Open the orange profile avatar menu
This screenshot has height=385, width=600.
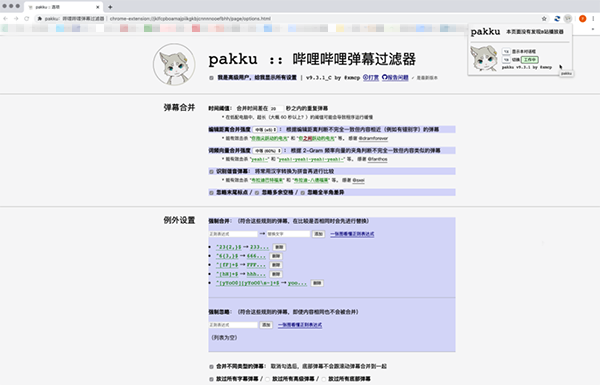[x=582, y=18]
